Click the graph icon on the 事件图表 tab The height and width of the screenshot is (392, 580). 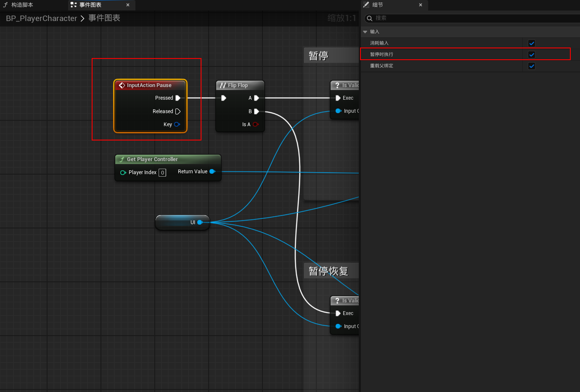point(74,5)
